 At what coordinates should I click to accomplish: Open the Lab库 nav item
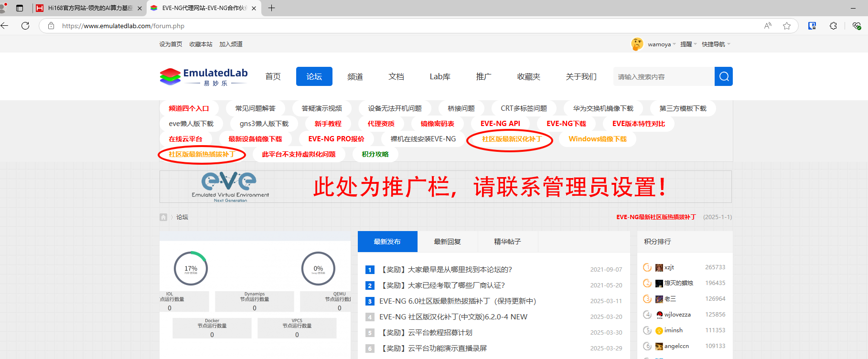pyautogui.click(x=440, y=76)
